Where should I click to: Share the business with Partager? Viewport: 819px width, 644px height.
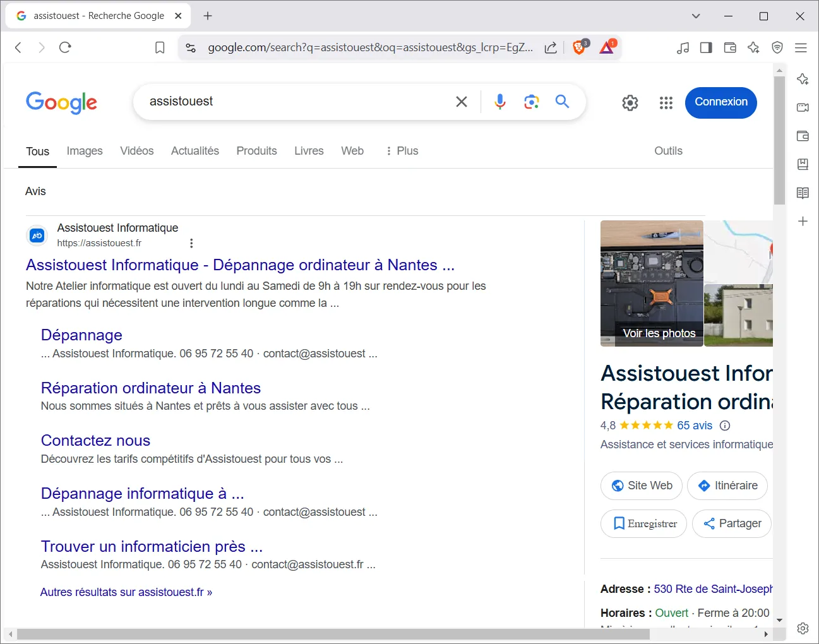(x=732, y=523)
